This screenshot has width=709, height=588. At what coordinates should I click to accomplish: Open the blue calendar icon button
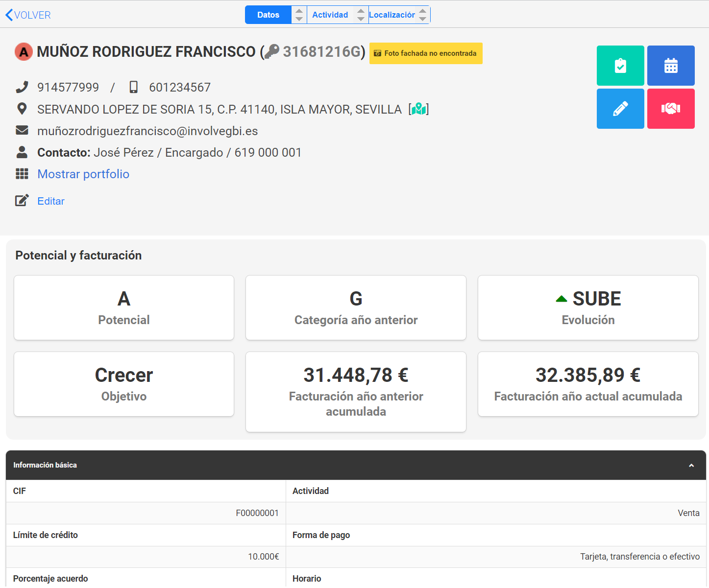(671, 66)
